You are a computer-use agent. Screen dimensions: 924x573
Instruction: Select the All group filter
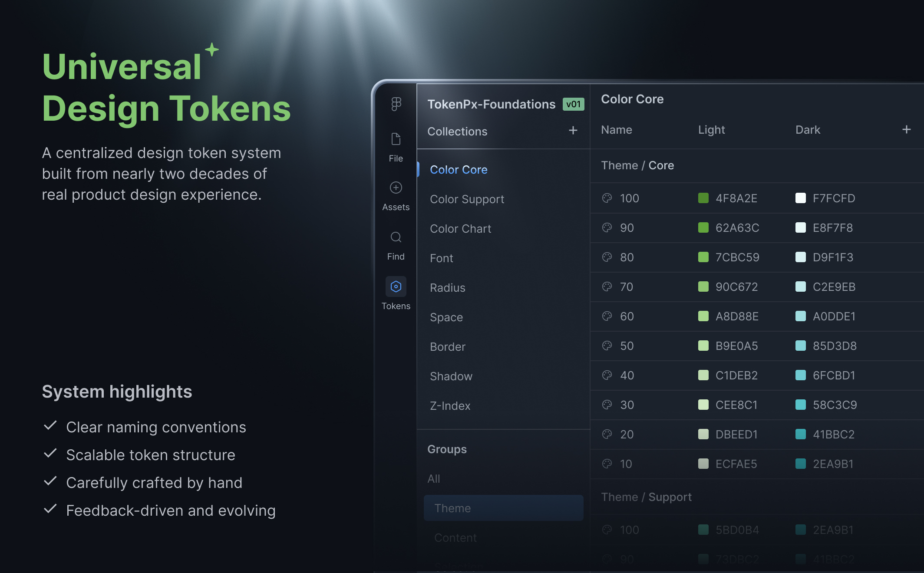click(x=434, y=478)
